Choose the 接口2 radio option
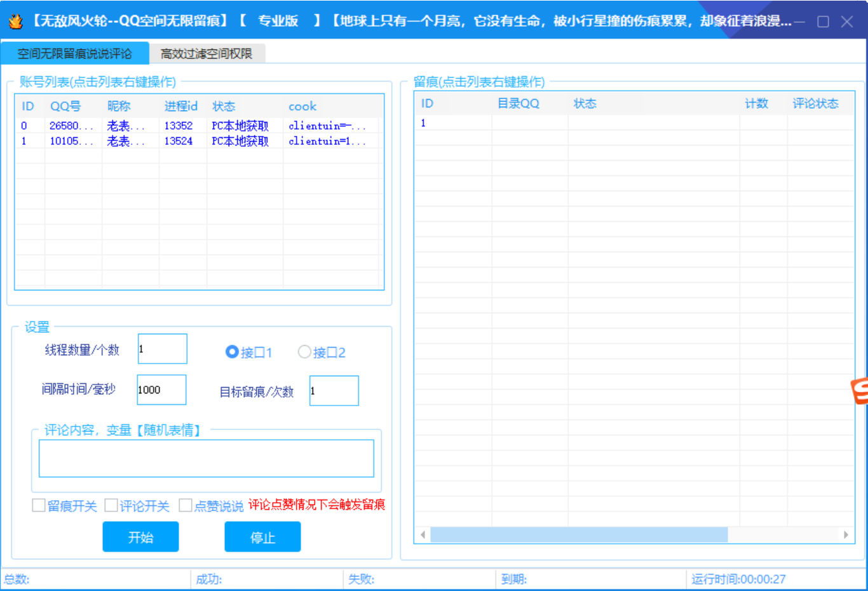Screen dimensions: 868x591 coord(304,352)
